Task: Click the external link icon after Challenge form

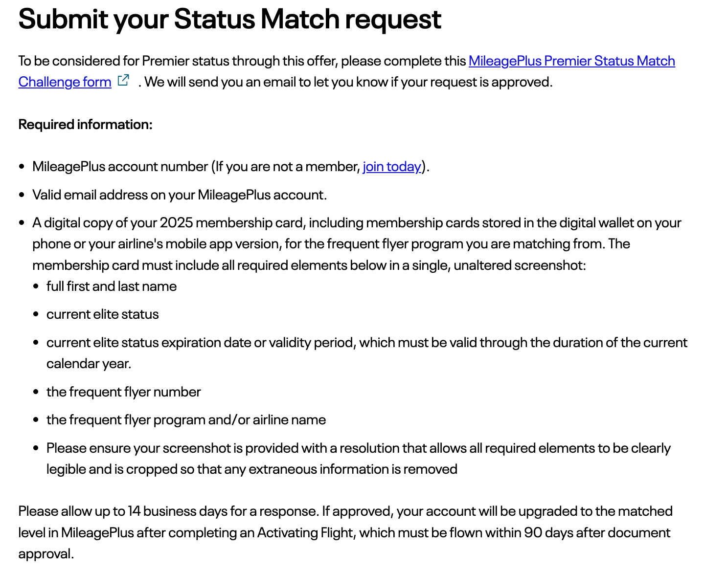Action: 124,80
